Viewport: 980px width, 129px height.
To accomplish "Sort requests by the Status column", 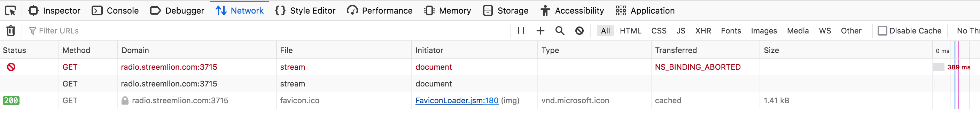I will point(15,50).
